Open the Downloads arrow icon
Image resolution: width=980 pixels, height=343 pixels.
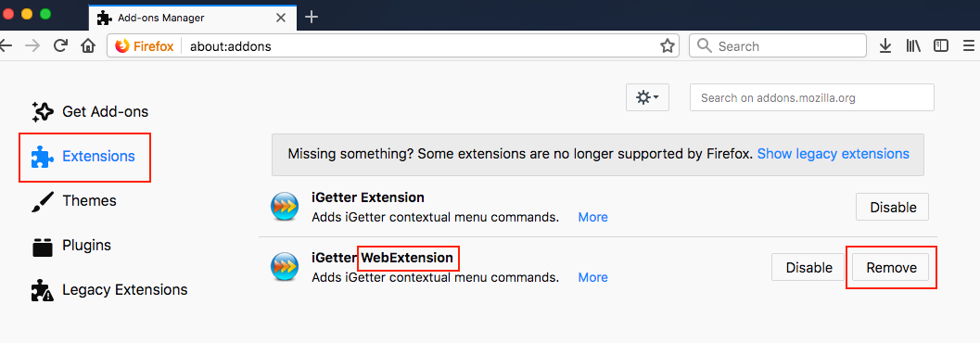tap(885, 45)
